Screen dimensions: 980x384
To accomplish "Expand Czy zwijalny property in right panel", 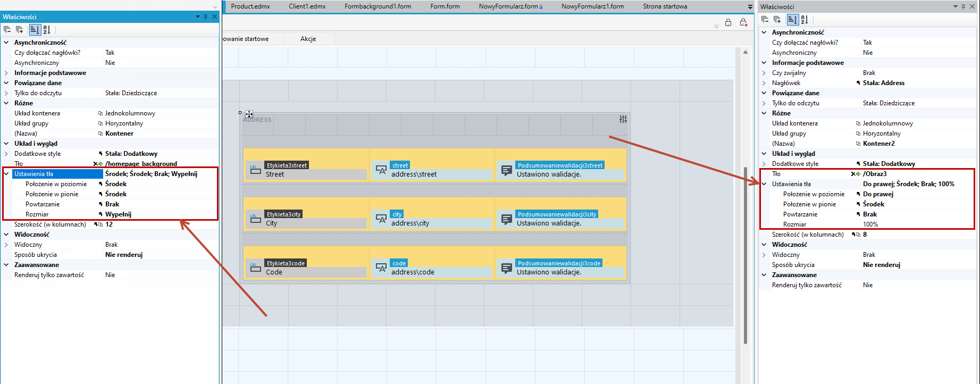I will click(764, 73).
